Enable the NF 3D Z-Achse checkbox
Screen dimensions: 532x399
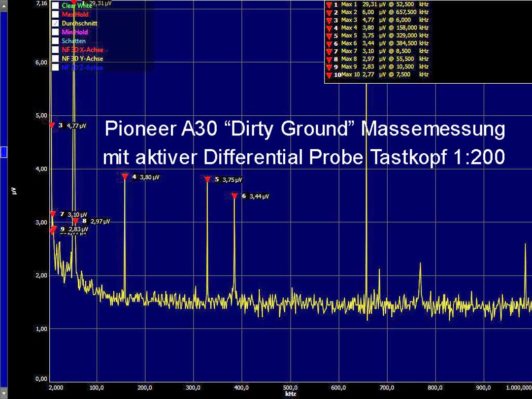(x=55, y=67)
